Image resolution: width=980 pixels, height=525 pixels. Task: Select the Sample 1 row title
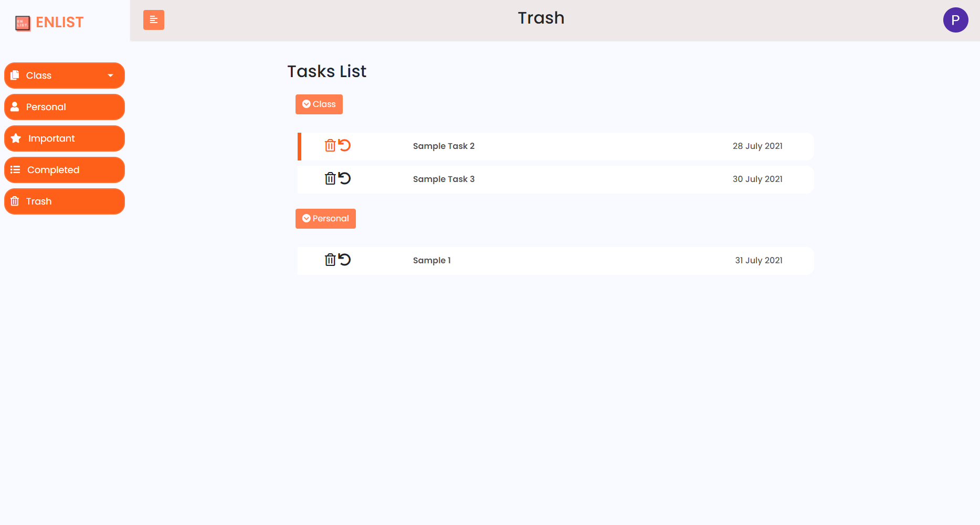click(x=431, y=261)
